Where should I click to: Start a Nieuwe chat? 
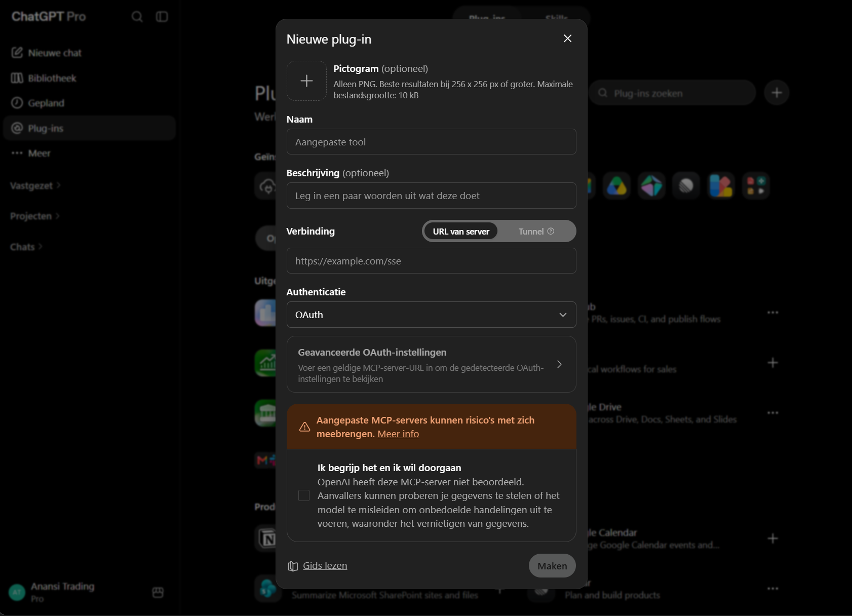(x=89, y=53)
